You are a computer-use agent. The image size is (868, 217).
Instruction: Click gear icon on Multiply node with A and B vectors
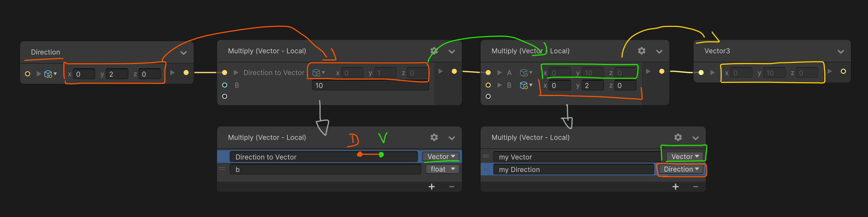[642, 51]
